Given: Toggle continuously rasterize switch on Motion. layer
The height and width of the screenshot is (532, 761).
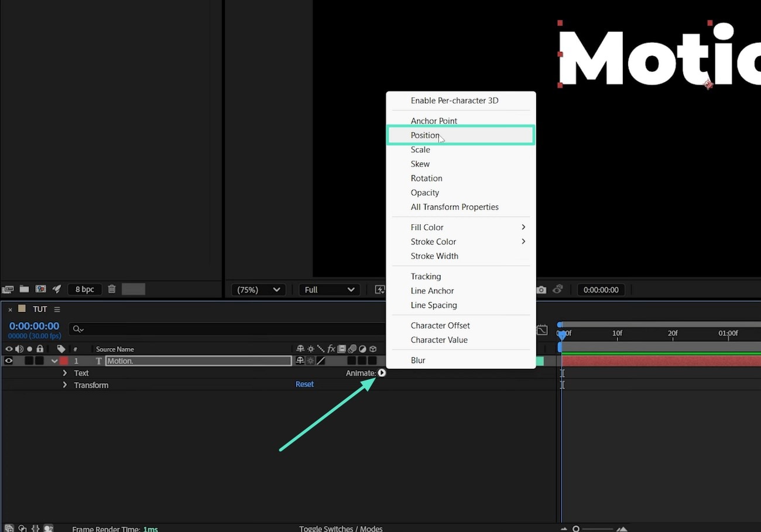Looking at the screenshot, I should [x=311, y=361].
